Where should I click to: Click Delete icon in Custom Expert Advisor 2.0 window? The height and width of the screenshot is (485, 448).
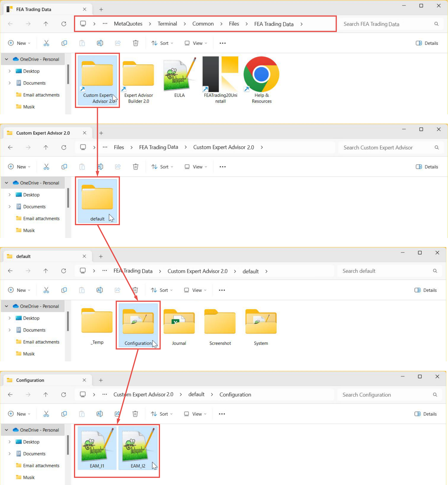click(136, 167)
